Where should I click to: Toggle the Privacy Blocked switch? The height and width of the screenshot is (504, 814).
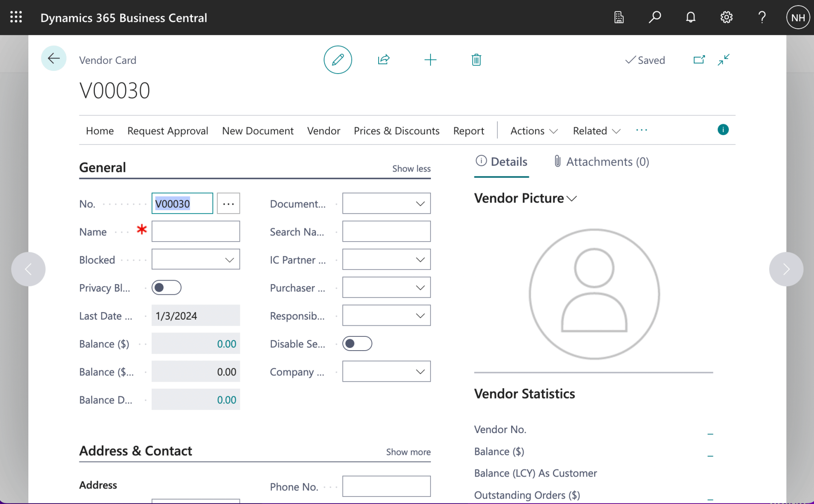tap(166, 288)
